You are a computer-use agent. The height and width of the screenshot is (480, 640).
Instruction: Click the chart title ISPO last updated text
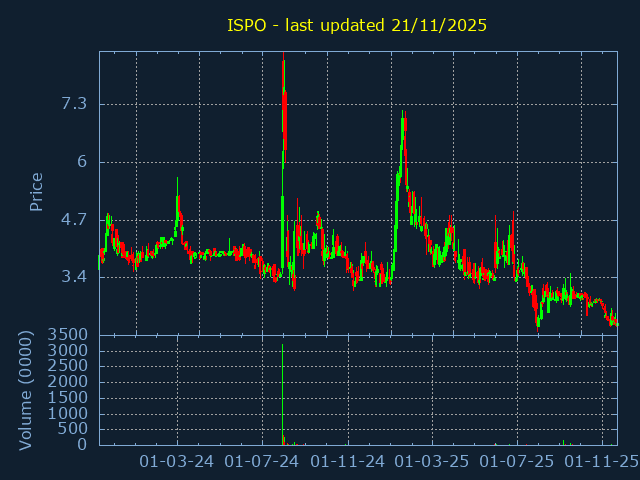pos(357,25)
